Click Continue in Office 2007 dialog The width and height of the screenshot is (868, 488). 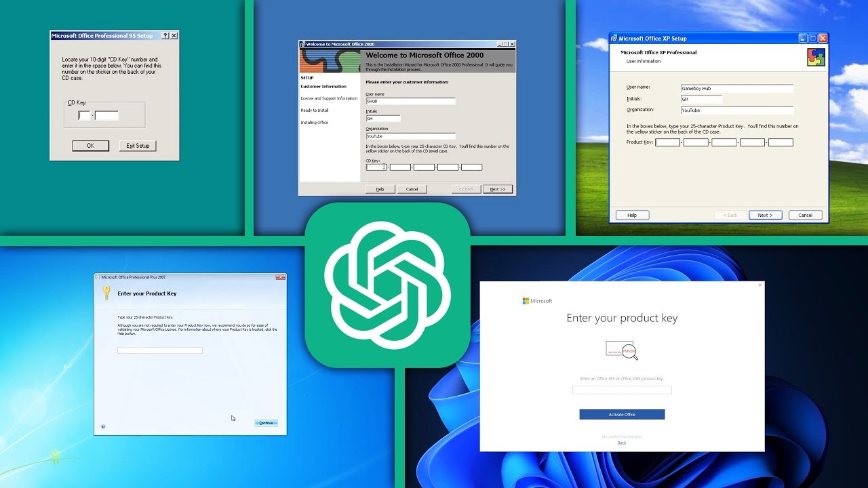266,423
